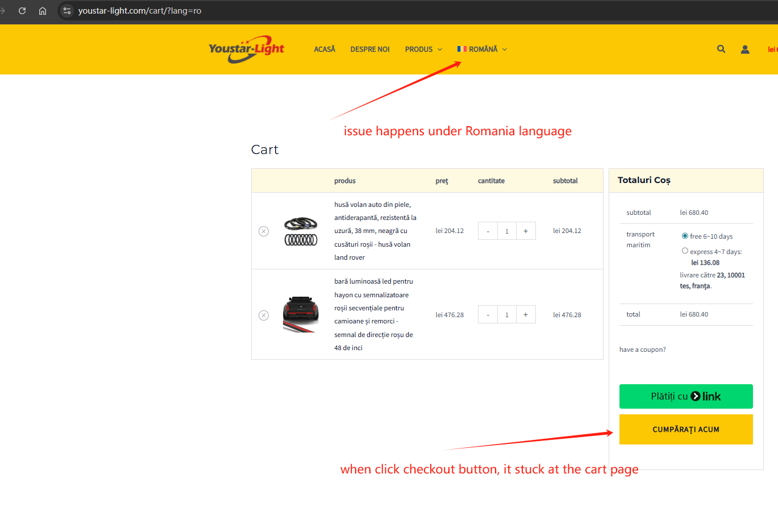Open the DESPRE NOI menu item
The width and height of the screenshot is (778, 532).
[370, 49]
